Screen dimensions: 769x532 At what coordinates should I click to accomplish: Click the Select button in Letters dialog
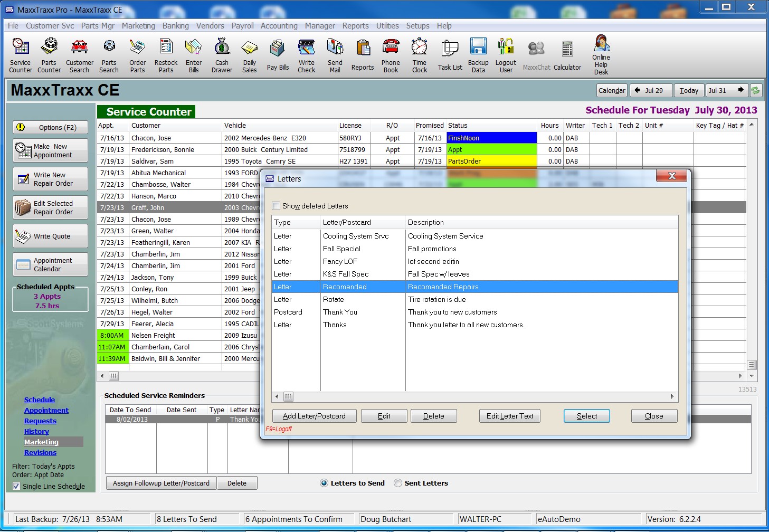pos(587,416)
